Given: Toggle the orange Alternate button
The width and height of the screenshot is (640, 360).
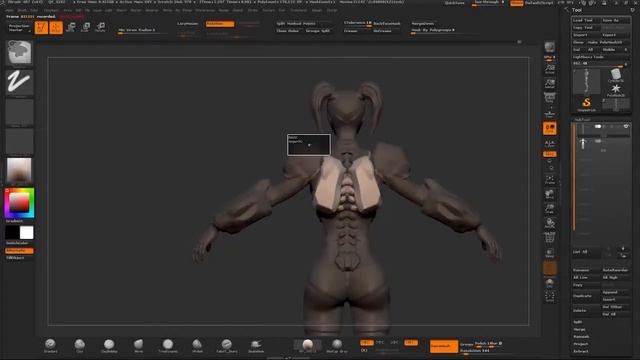Looking at the screenshot, I should coord(19,251).
